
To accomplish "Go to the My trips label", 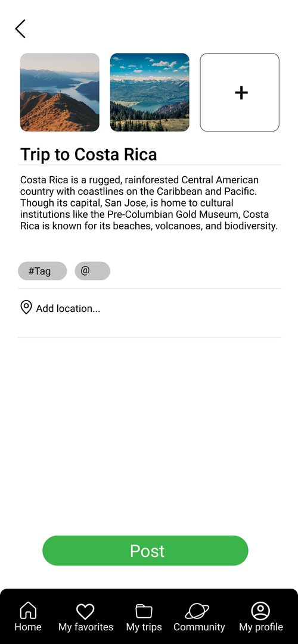I will pos(144,627).
